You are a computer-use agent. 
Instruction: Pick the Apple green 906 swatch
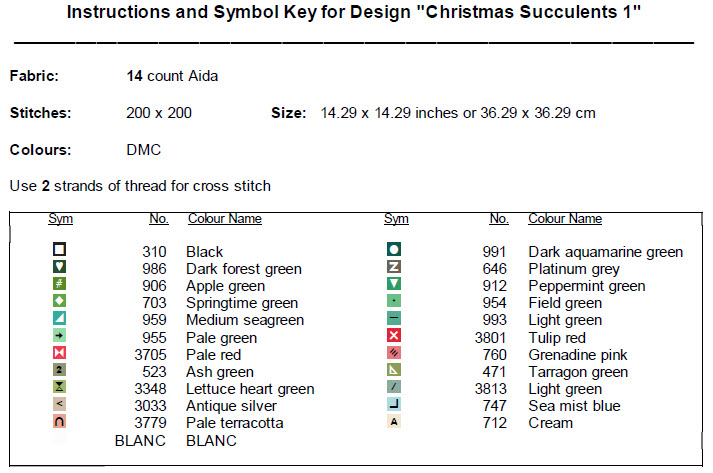[x=59, y=284]
